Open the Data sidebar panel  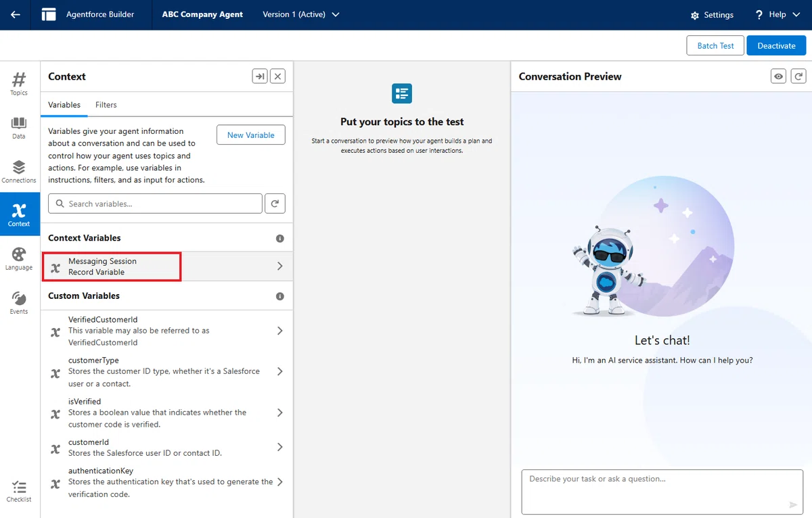[19, 128]
